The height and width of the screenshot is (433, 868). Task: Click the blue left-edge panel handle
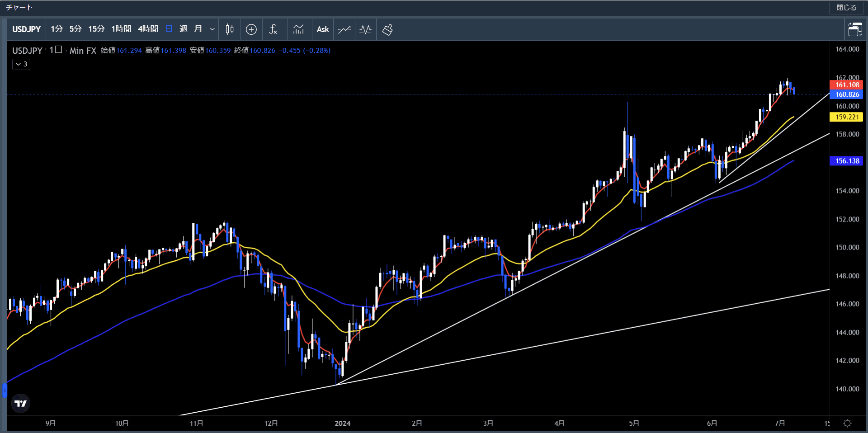click(x=5, y=390)
